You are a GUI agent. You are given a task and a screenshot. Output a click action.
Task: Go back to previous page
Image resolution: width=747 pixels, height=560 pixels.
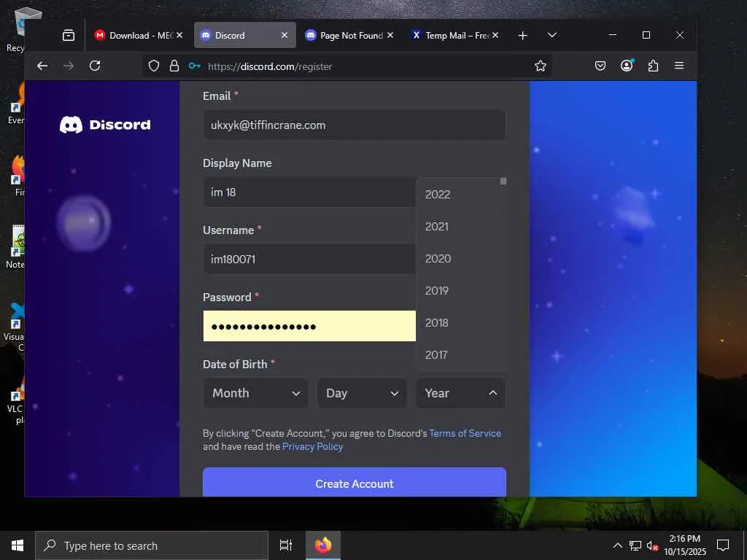pos(42,66)
